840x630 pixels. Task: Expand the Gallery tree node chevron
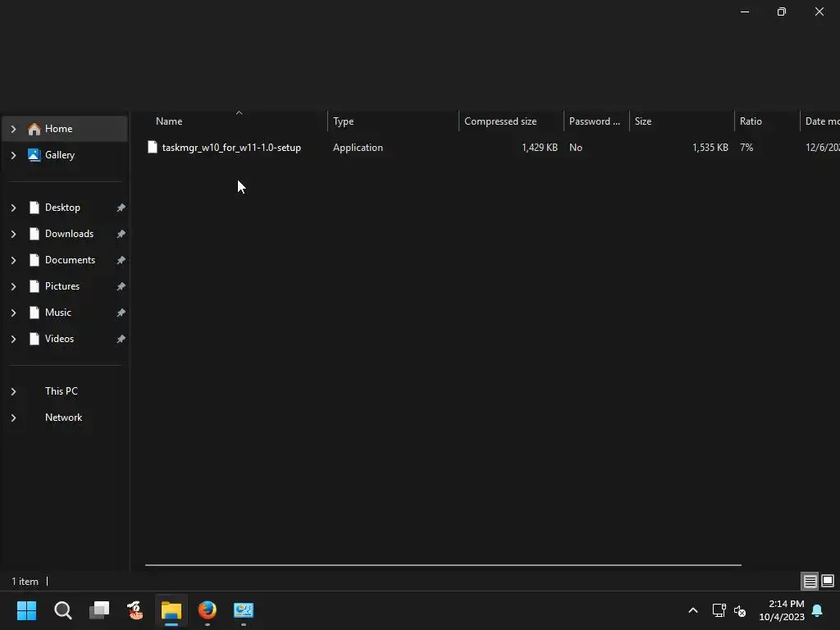pos(13,155)
